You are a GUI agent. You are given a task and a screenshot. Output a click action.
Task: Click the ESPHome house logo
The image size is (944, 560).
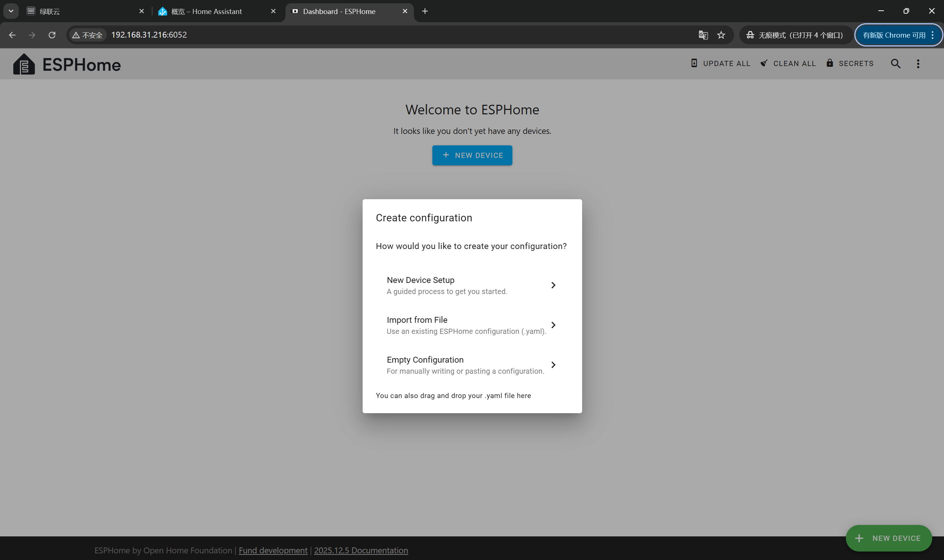click(x=24, y=64)
